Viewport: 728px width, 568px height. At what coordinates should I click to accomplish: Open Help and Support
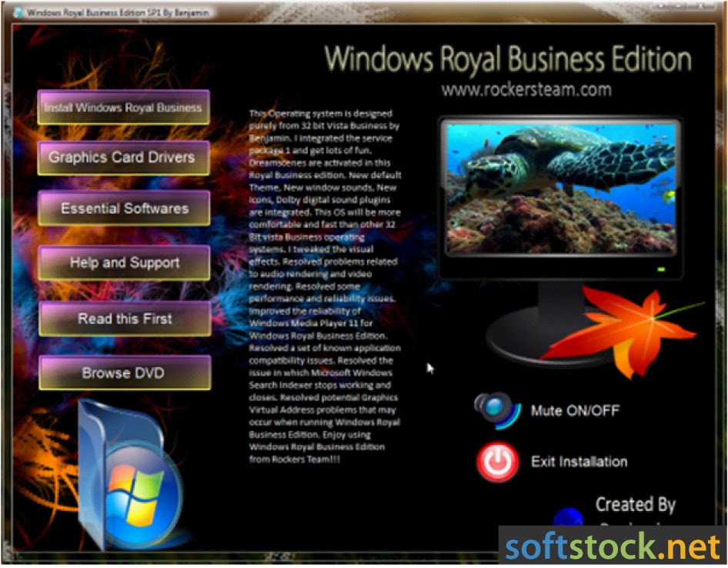[124, 263]
